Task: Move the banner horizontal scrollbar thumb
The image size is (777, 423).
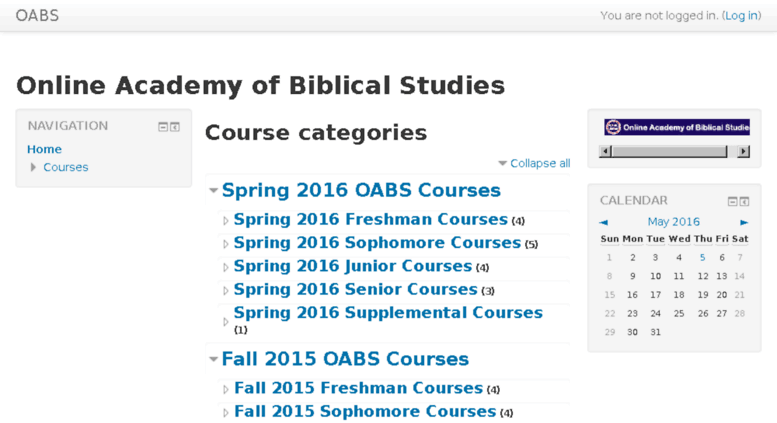Action: pyautogui.click(x=669, y=151)
